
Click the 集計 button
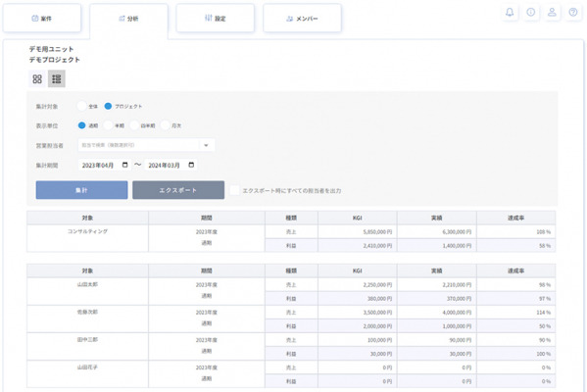click(x=81, y=190)
